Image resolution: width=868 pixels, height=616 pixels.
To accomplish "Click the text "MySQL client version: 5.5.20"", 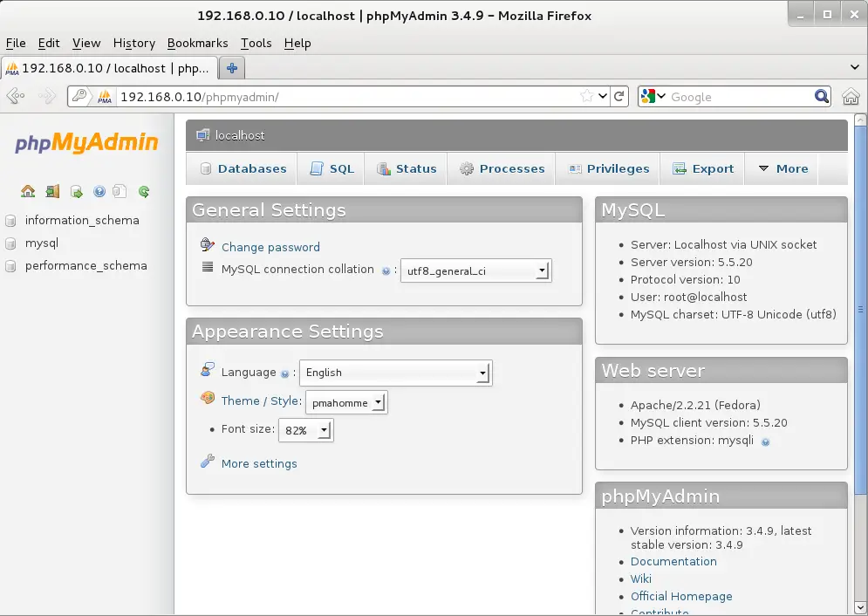I will point(708,423).
